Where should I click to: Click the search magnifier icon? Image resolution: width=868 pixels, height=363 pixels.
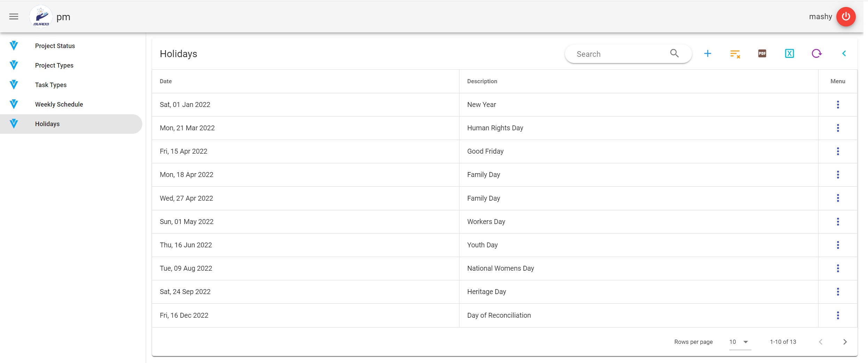[674, 53]
